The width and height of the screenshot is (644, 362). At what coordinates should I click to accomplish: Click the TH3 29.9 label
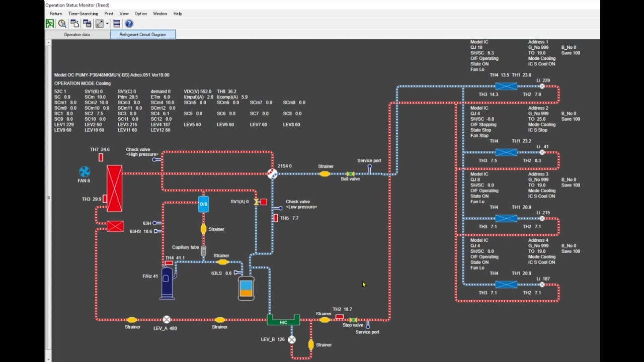(92, 199)
